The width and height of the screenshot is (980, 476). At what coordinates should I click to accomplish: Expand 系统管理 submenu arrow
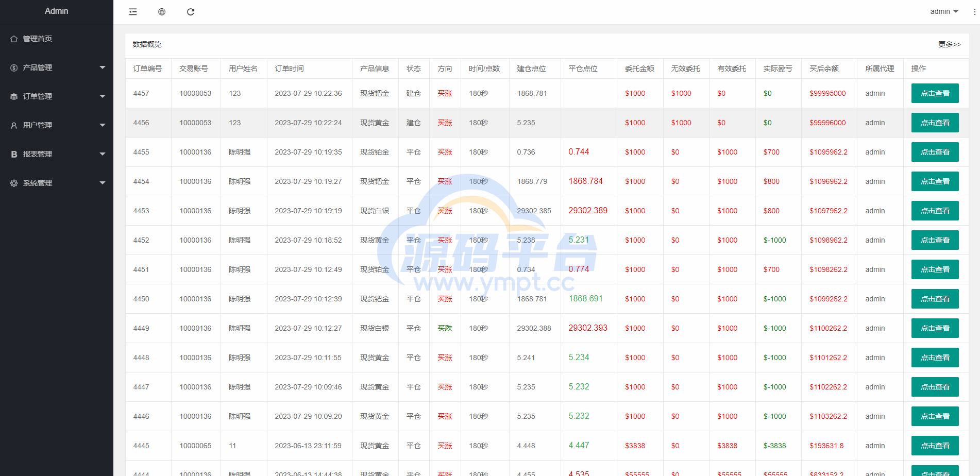point(103,183)
